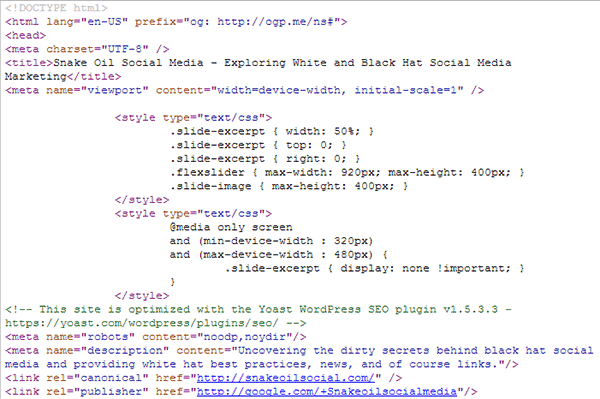Click the first style type text/css tag
Screen dimensions: 600x399
click(x=193, y=118)
